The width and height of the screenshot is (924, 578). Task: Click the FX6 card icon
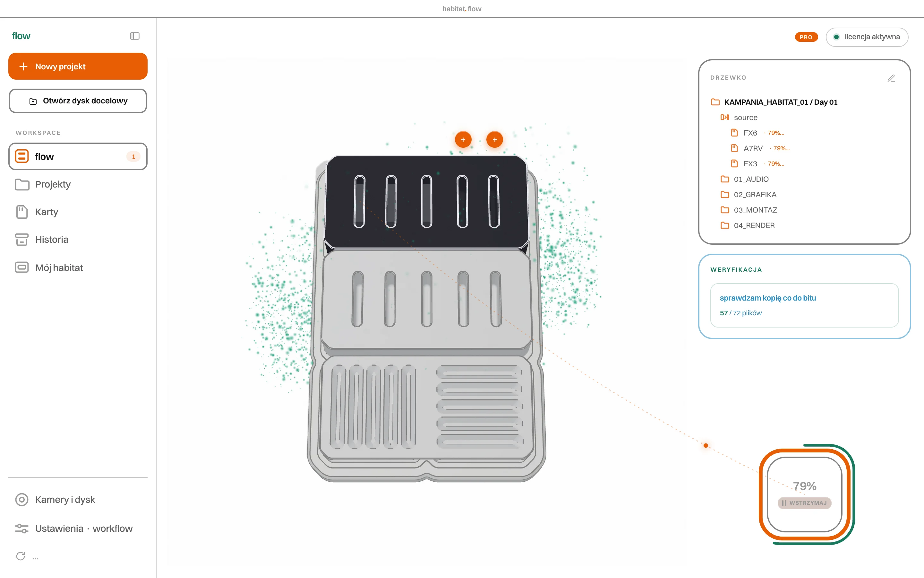(734, 133)
